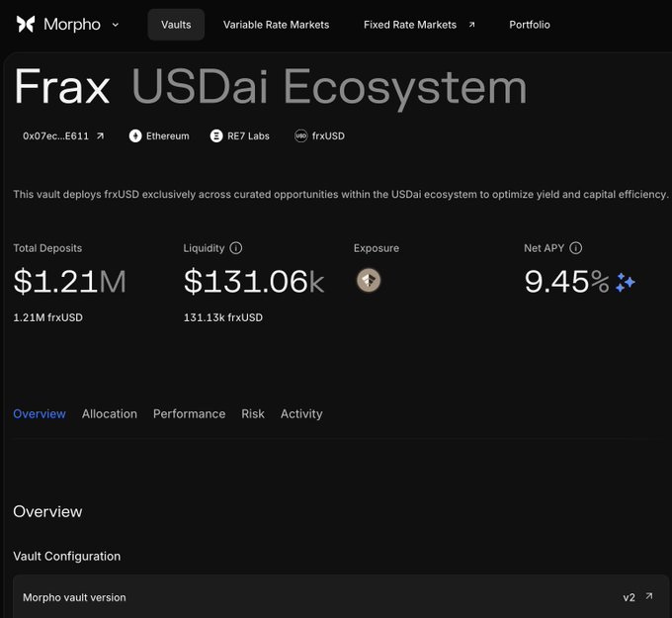The width and height of the screenshot is (672, 618).
Task: Open the Activity tab
Action: [301, 414]
